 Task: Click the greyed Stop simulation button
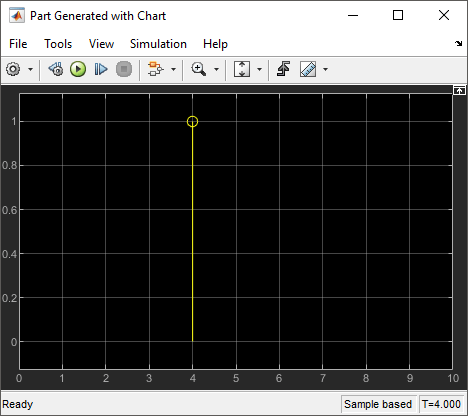[x=124, y=69]
